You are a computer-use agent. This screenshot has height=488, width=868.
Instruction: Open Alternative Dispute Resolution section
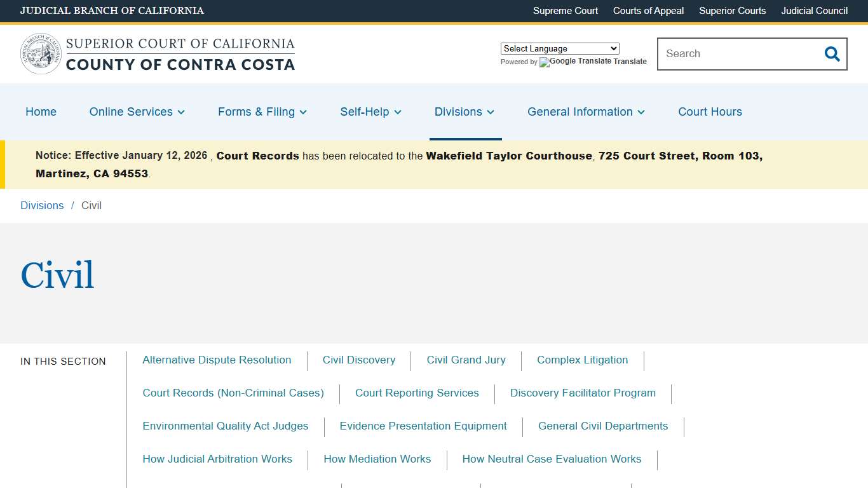(x=217, y=360)
